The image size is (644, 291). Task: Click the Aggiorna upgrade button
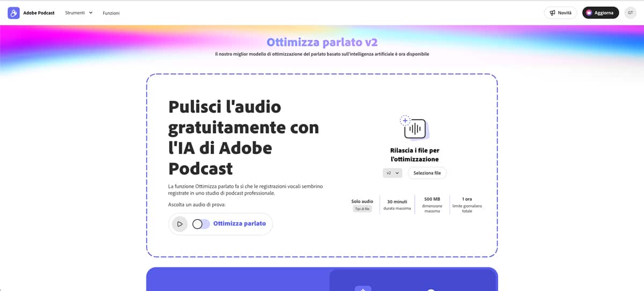tap(601, 13)
